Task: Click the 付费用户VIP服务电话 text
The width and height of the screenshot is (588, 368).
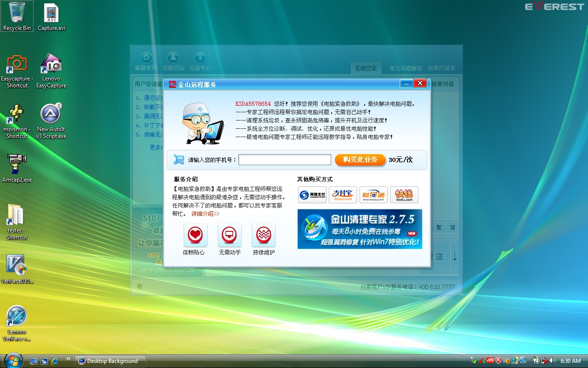Action: (407, 287)
